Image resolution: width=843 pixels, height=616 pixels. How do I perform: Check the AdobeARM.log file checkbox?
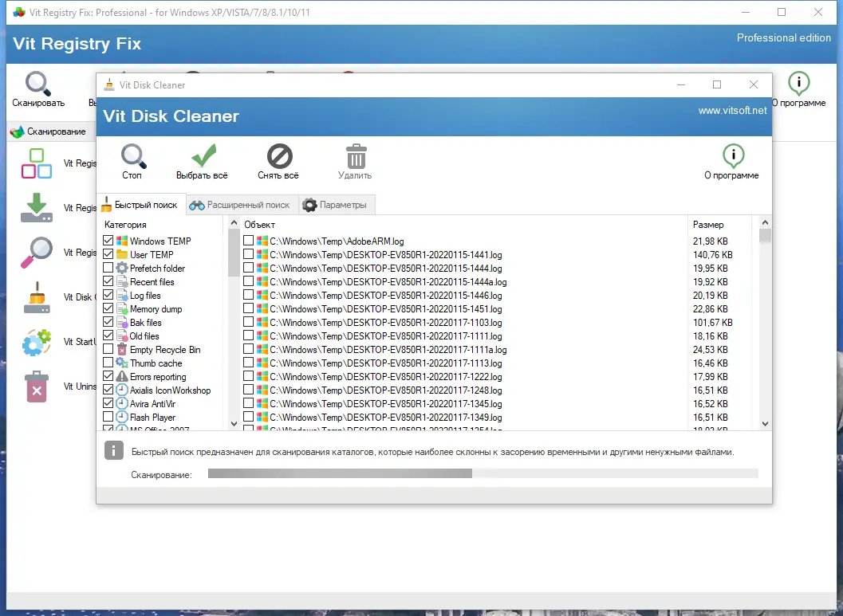[x=248, y=241]
